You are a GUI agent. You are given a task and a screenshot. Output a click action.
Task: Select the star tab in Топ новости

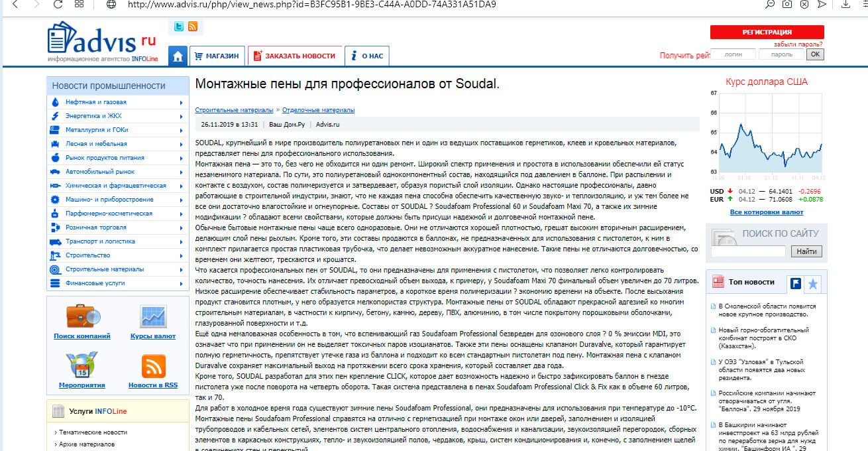(813, 284)
